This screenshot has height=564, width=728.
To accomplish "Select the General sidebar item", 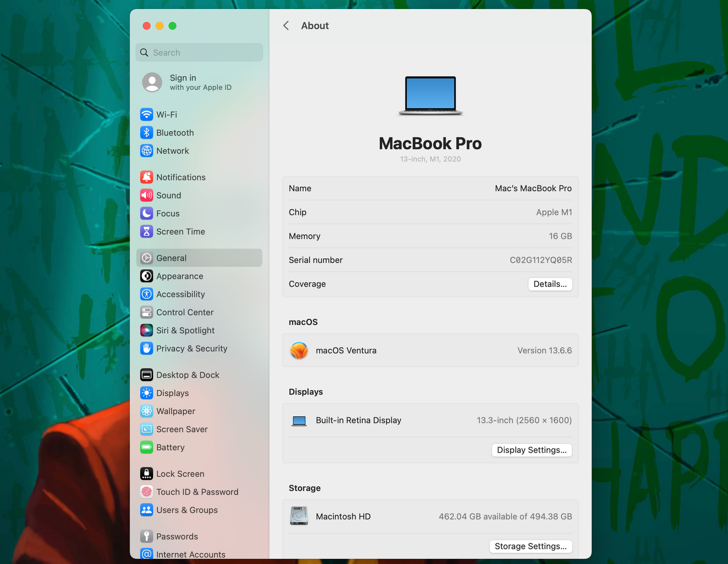I will (172, 258).
